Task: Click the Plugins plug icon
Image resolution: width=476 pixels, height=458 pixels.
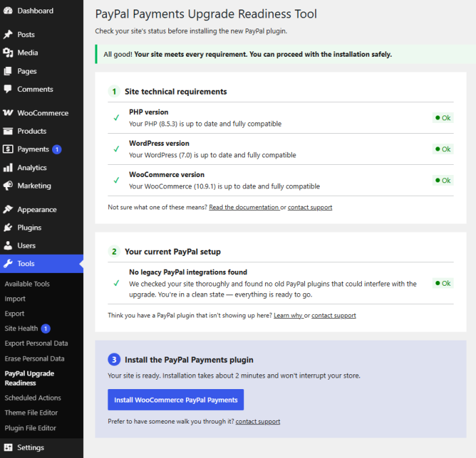Action: click(x=8, y=228)
